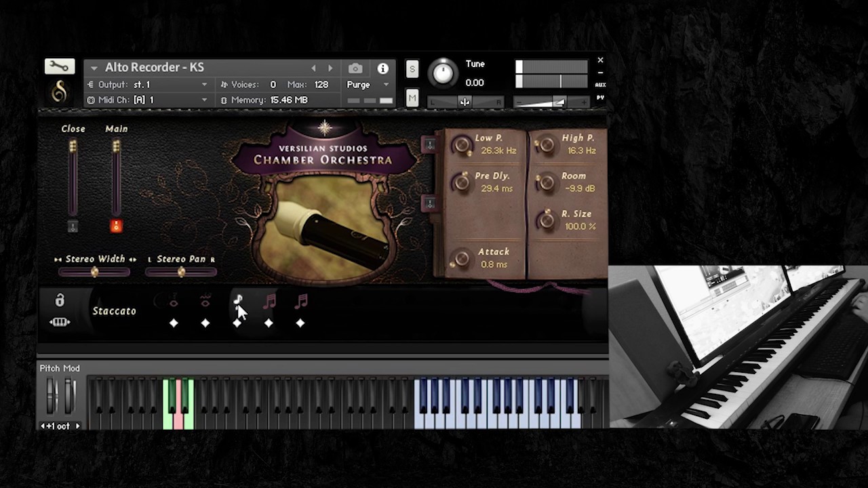The image size is (868, 488).
Task: Disable the red Main mic power button
Action: click(116, 226)
